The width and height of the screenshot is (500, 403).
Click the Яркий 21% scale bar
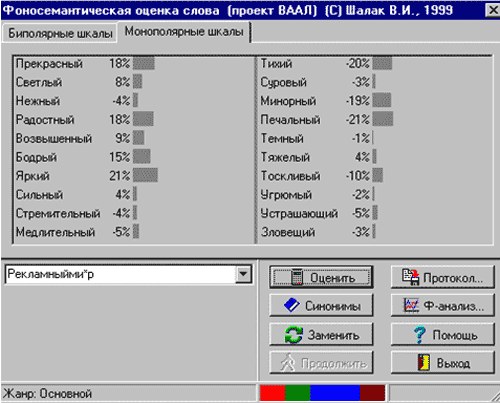[145, 175]
